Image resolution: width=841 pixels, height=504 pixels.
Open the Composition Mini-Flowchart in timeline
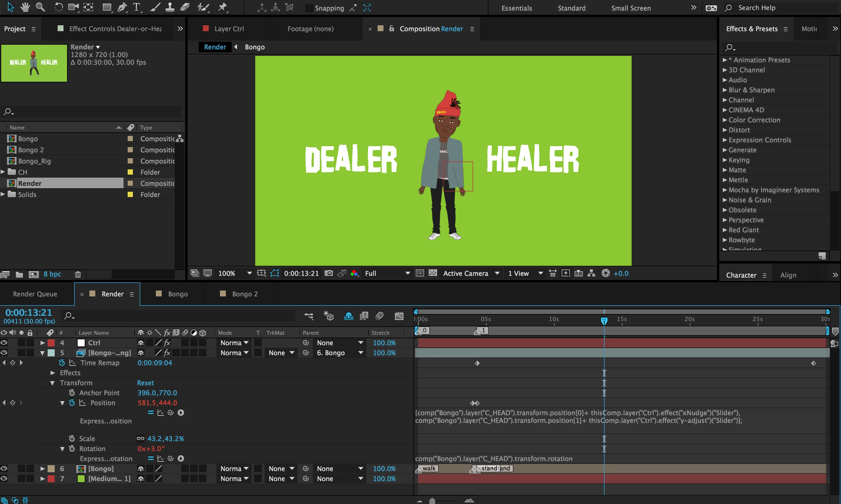tap(309, 316)
